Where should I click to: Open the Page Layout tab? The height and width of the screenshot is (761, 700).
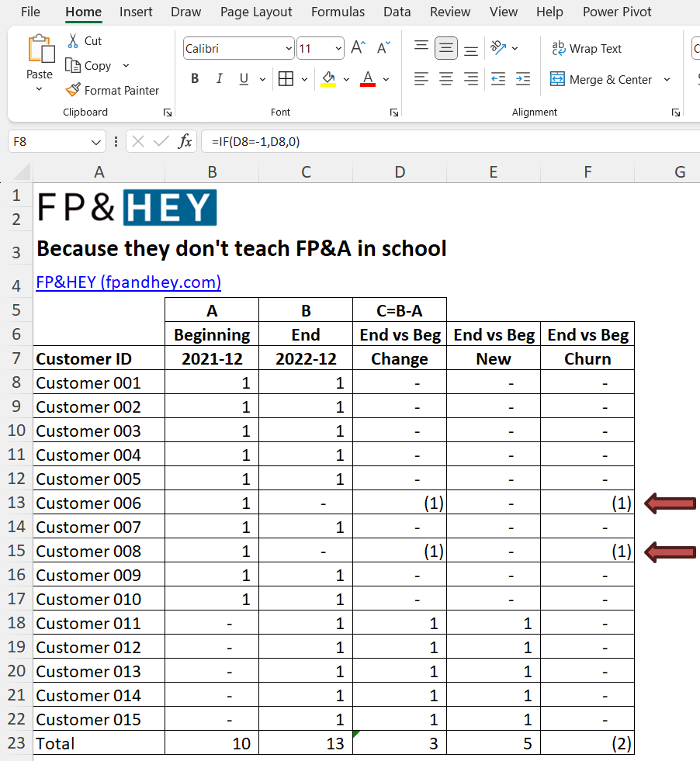tap(256, 12)
